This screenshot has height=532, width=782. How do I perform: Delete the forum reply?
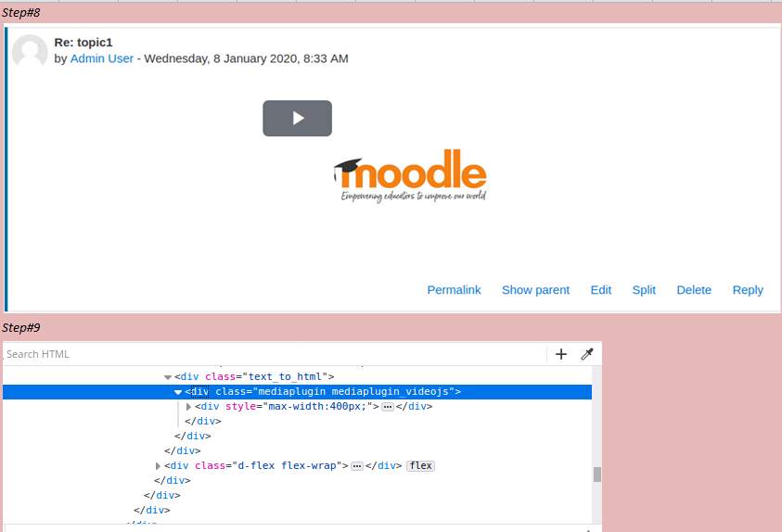pyautogui.click(x=694, y=290)
